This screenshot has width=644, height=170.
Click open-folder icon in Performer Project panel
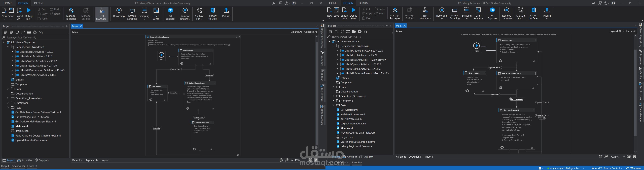pos(354,31)
